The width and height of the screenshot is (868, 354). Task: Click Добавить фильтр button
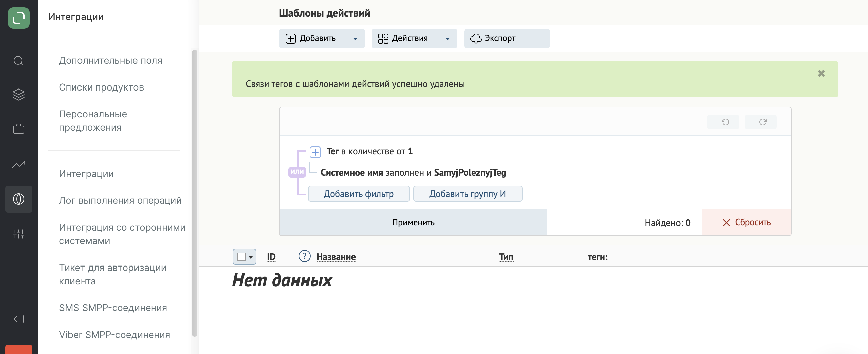[x=359, y=194]
